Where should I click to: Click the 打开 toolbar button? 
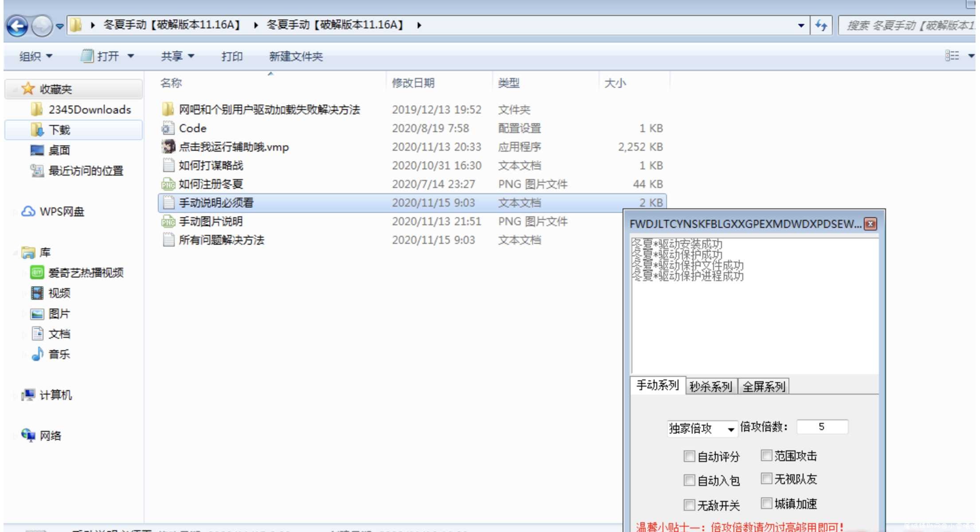101,56
